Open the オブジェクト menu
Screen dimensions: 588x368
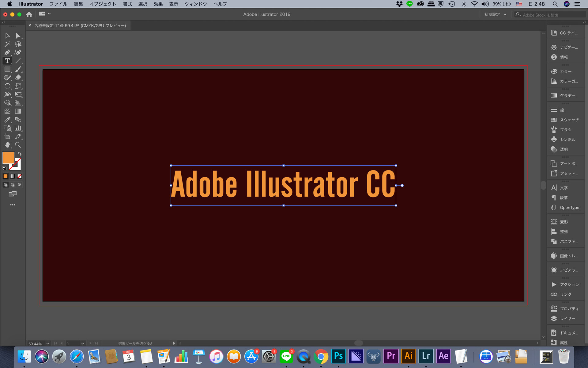click(103, 4)
